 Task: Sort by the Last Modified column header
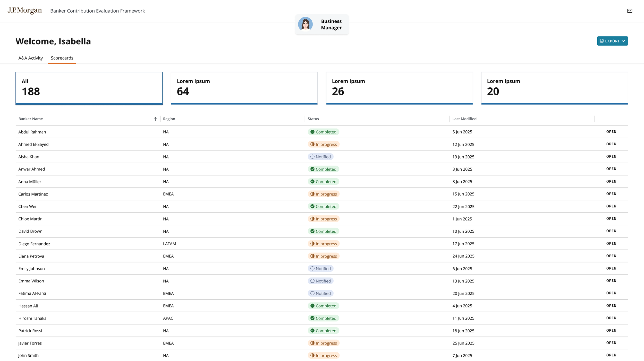coord(464,119)
